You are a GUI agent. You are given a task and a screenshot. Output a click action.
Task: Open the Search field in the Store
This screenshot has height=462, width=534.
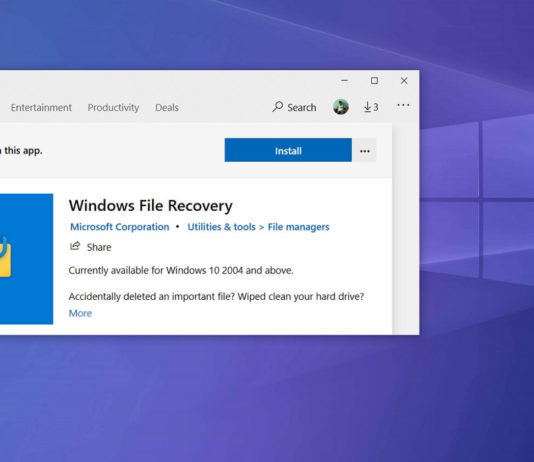[294, 107]
